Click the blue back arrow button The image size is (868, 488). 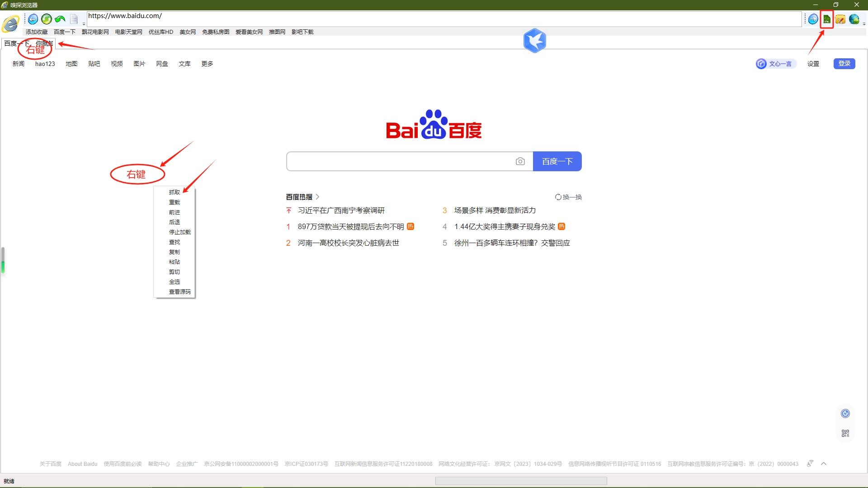tap(33, 19)
